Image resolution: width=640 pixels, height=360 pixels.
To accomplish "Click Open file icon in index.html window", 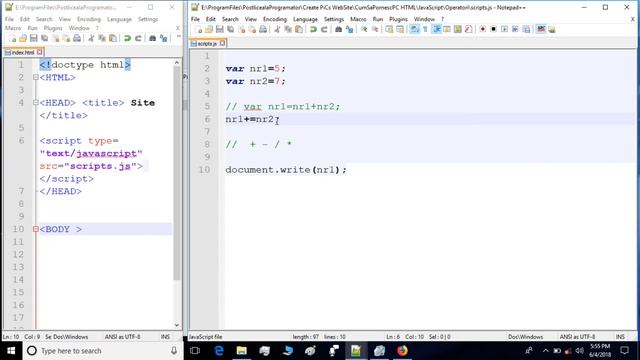I will tap(23, 38).
